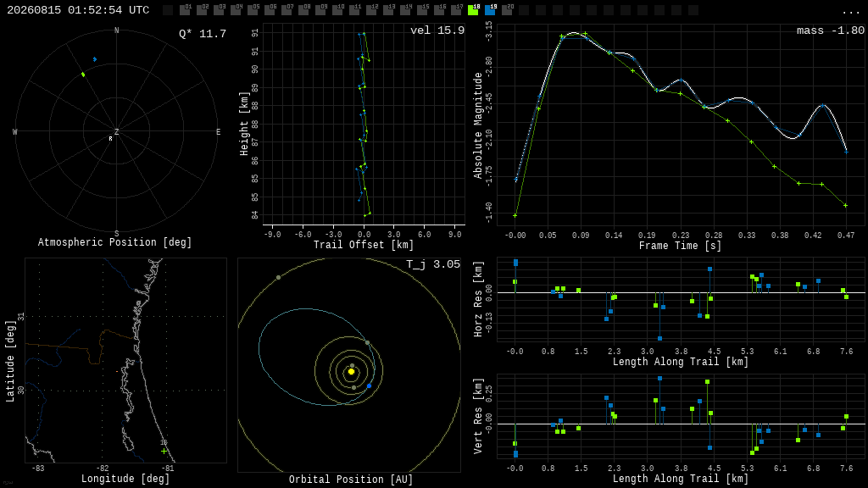This screenshot has height=488, width=868.
Task: Click blue meteor marker in polar sky plot
Action: tap(95, 59)
